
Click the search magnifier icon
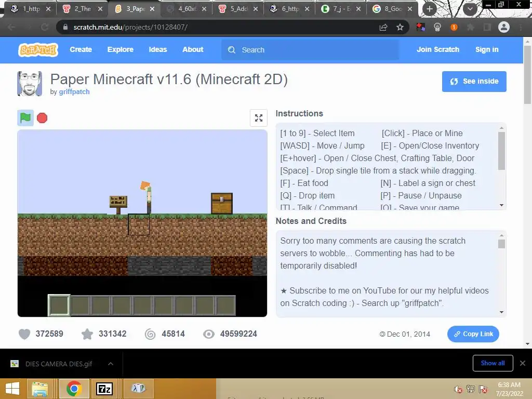[232, 50]
